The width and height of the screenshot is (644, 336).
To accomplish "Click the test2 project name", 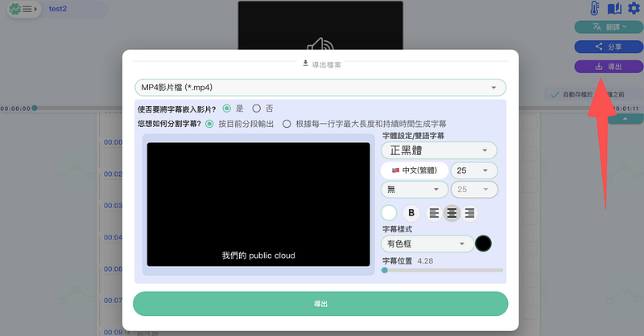I will [57, 9].
